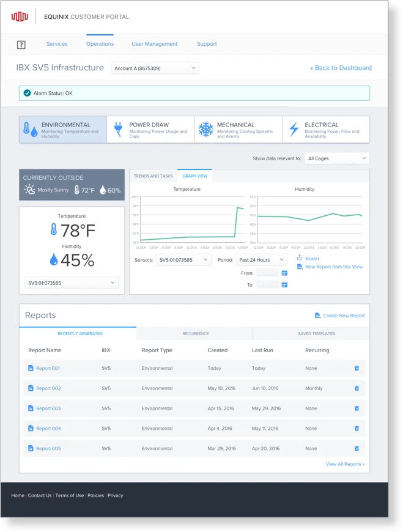Click the document icon for Report 003
The image size is (403, 532).
31,408
